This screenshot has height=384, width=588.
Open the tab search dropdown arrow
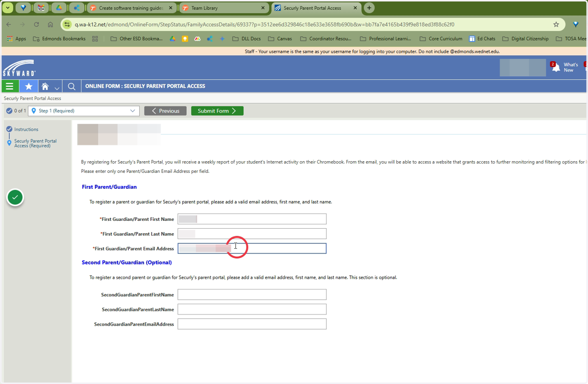[x=8, y=8]
